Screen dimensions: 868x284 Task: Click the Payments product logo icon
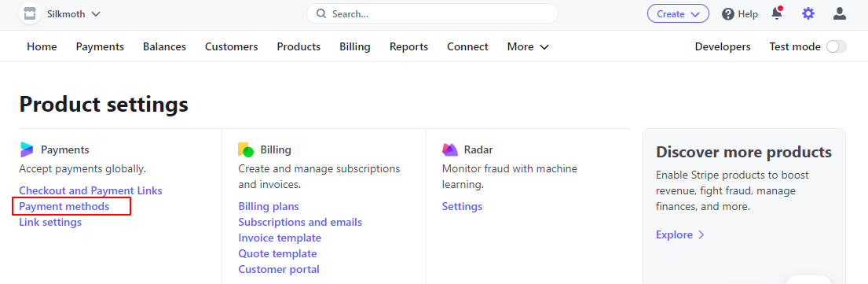[26, 149]
